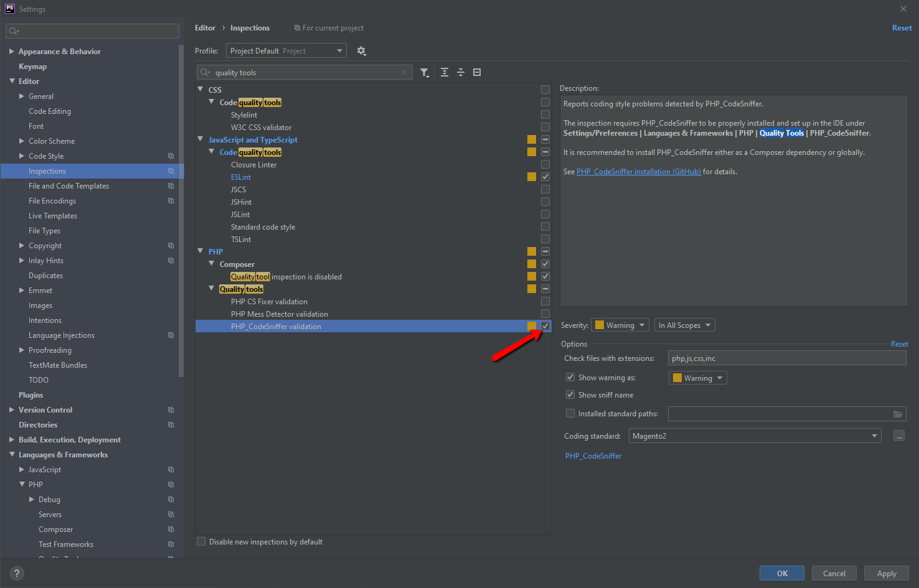Click the project icon beside Composer in sidebar
The image size is (919, 588).
click(x=171, y=530)
